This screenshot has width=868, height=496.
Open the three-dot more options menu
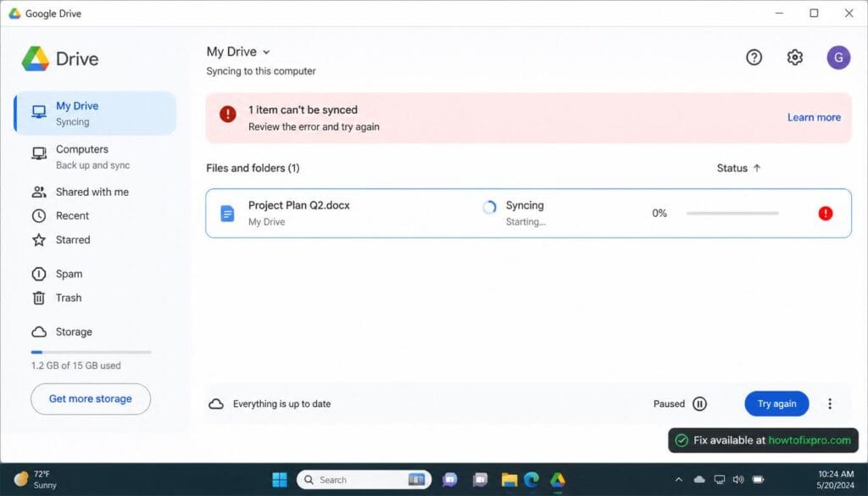pos(829,404)
